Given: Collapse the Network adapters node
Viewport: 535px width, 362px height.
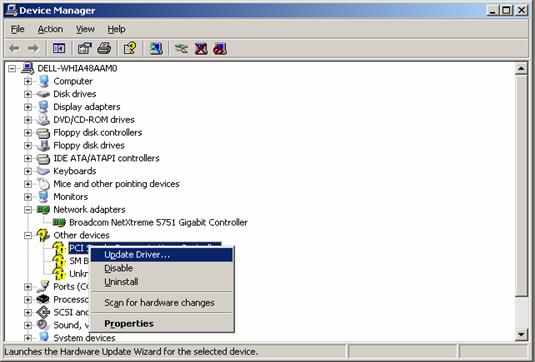Looking at the screenshot, I should 28,209.
